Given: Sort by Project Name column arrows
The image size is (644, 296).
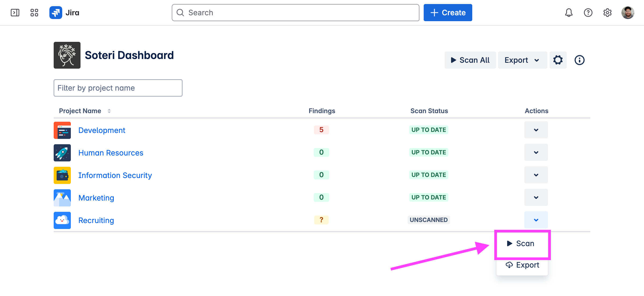Looking at the screenshot, I should pos(109,111).
